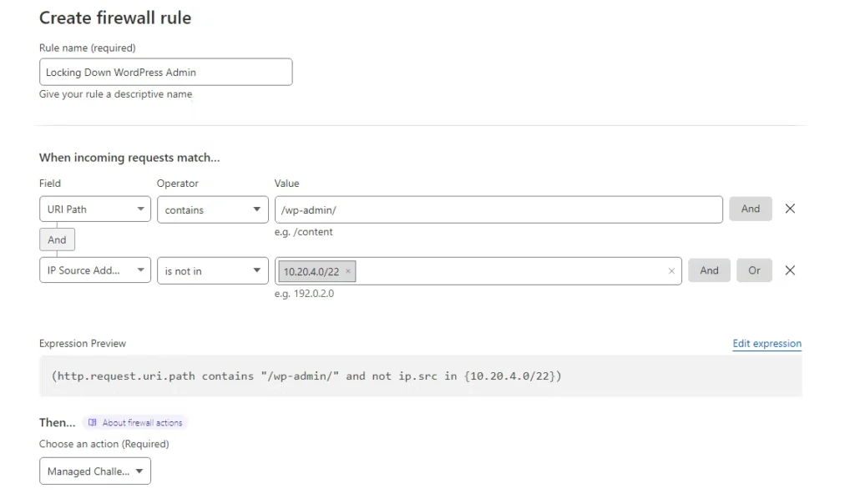Click the And connector between condition rows
The width and height of the screenshot is (855, 504).
click(x=57, y=239)
